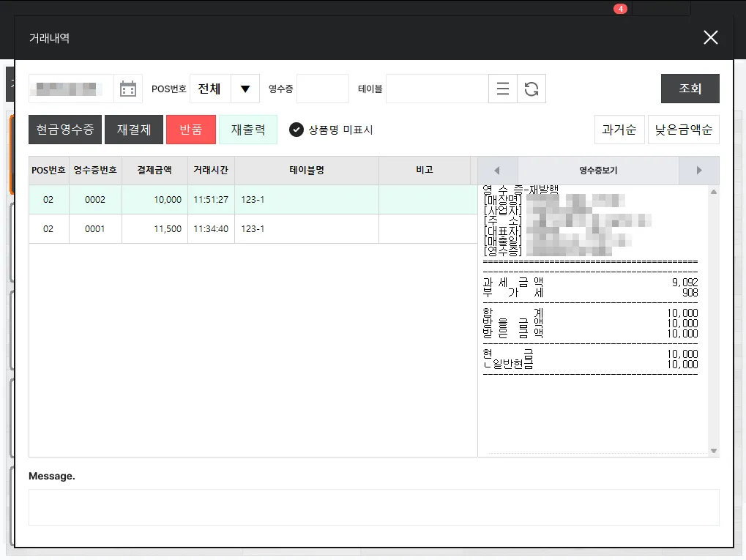Sort by 과거순
The height and width of the screenshot is (560, 746).
[x=619, y=130]
